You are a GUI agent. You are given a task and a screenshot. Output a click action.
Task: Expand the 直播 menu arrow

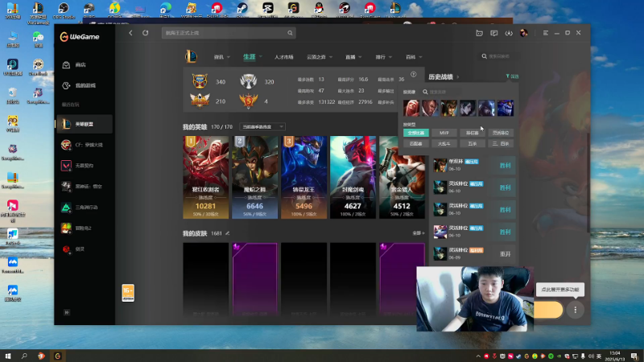[x=360, y=57]
